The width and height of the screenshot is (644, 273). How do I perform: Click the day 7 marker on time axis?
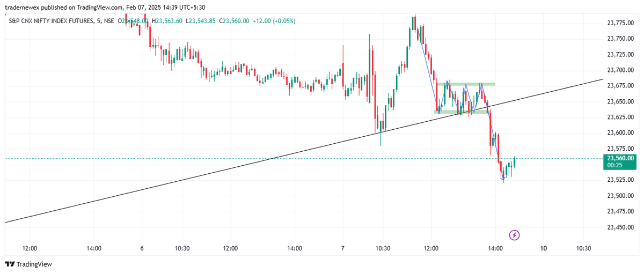point(343,248)
